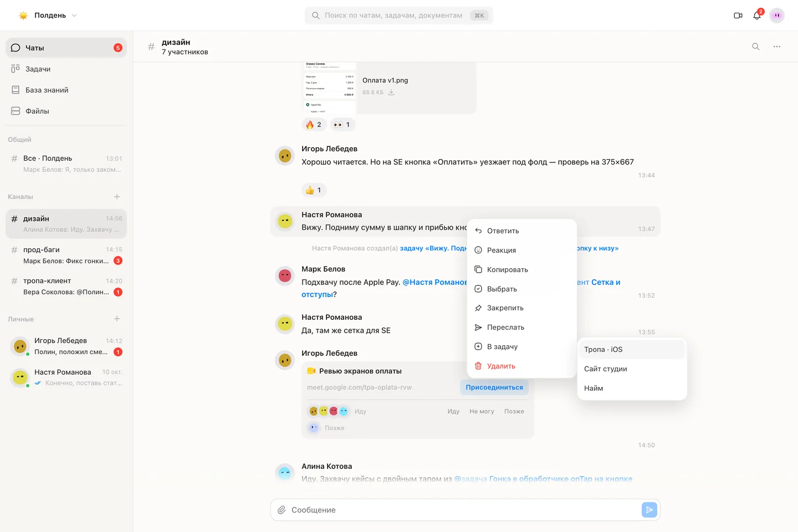
Task: Focus the search field for chats, tasks, documents
Action: 399,16
